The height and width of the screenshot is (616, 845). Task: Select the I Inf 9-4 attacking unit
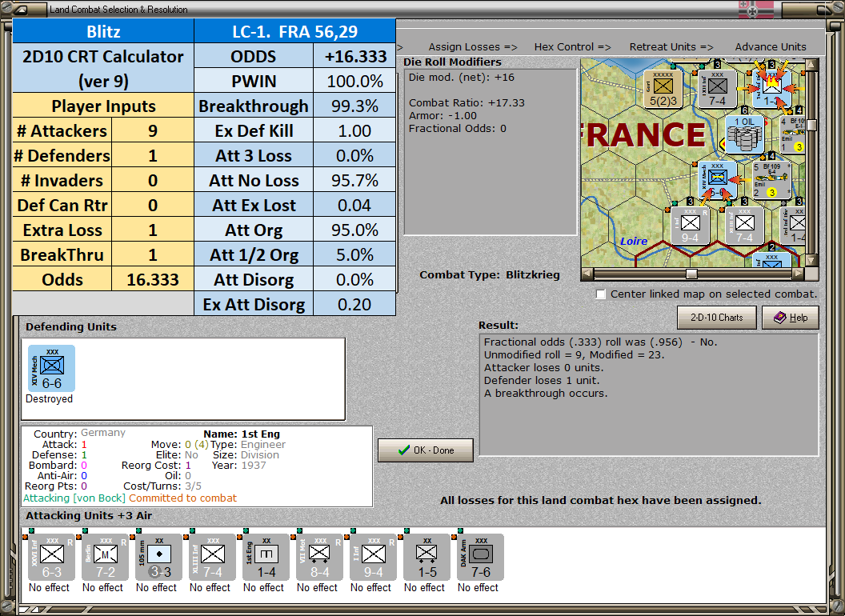374,557
